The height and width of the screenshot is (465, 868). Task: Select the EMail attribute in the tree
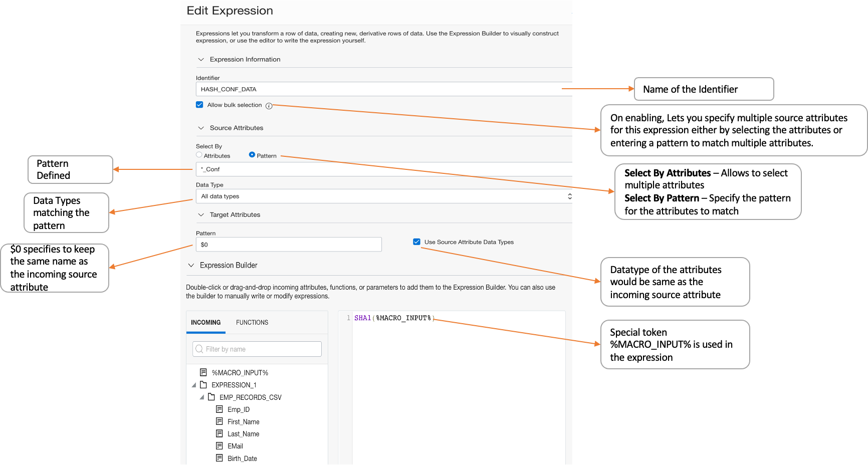[235, 446]
